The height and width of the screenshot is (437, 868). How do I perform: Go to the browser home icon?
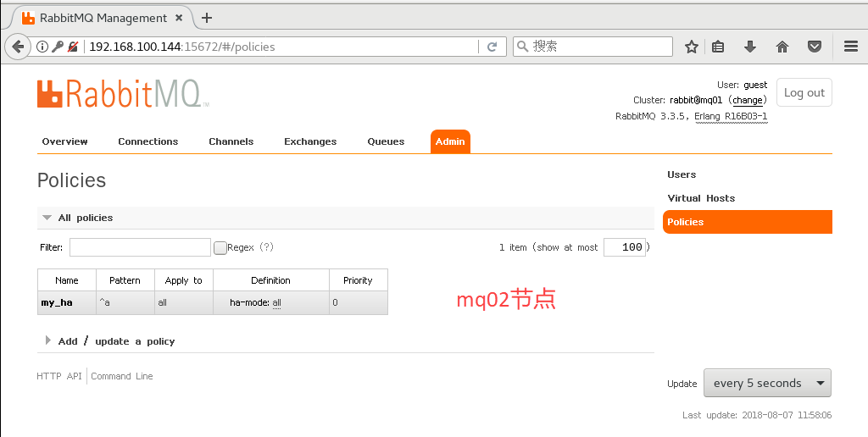point(782,47)
